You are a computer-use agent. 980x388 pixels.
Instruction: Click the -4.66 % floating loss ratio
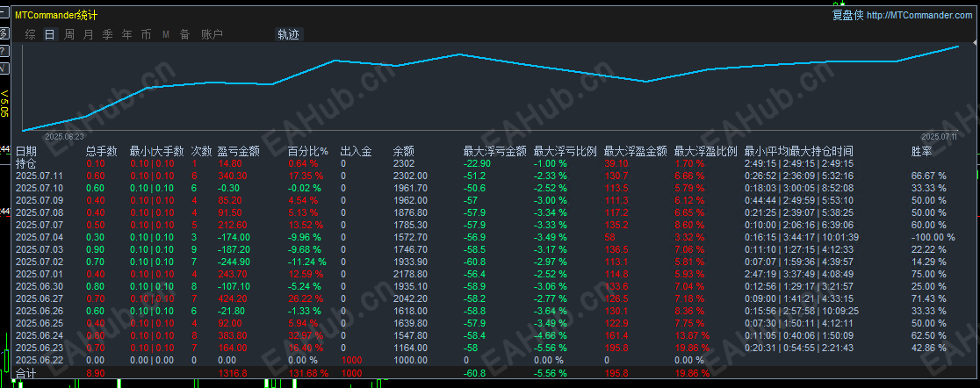click(x=550, y=336)
